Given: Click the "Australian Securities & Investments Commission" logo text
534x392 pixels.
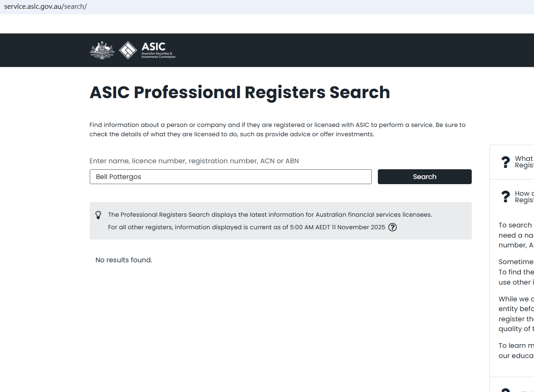Looking at the screenshot, I should 158,55.
